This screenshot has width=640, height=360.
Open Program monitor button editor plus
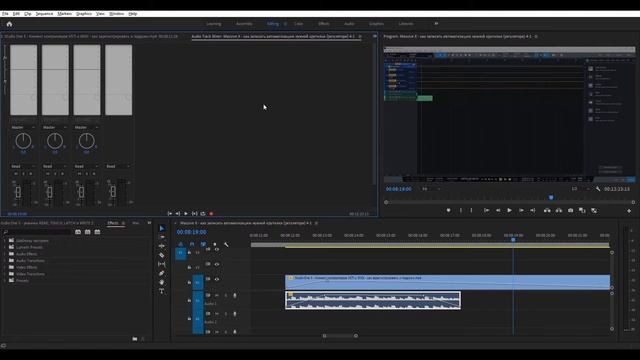pyautogui.click(x=629, y=211)
